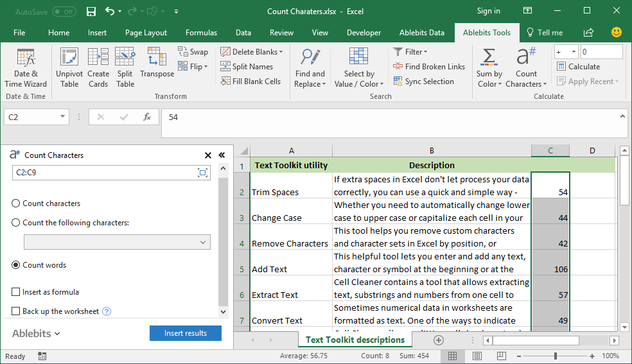
Task: Click Find Broken Links
Action: pos(429,67)
